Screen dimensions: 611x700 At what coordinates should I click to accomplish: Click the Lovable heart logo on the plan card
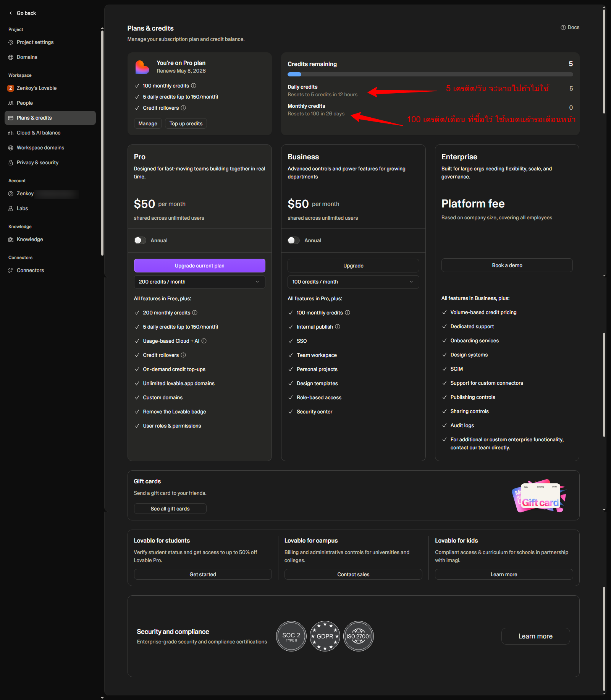click(142, 67)
